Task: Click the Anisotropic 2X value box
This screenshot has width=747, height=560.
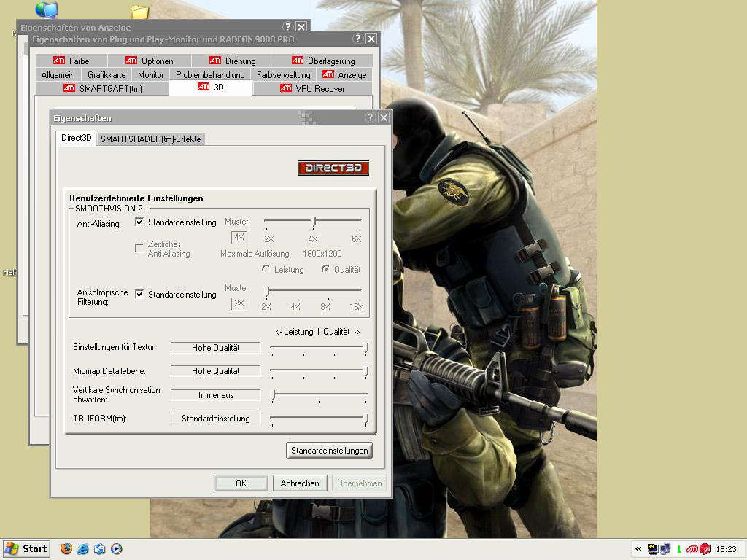Action: tap(239, 303)
